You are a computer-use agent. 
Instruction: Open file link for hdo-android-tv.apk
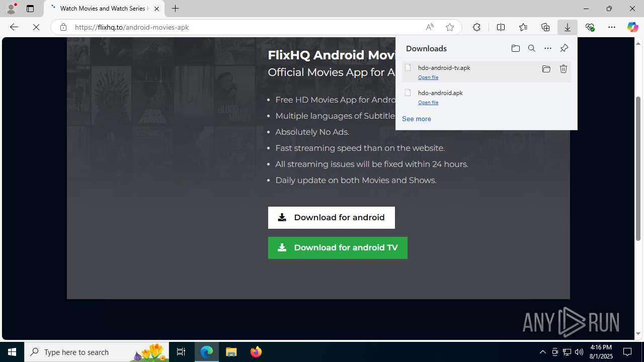click(428, 77)
